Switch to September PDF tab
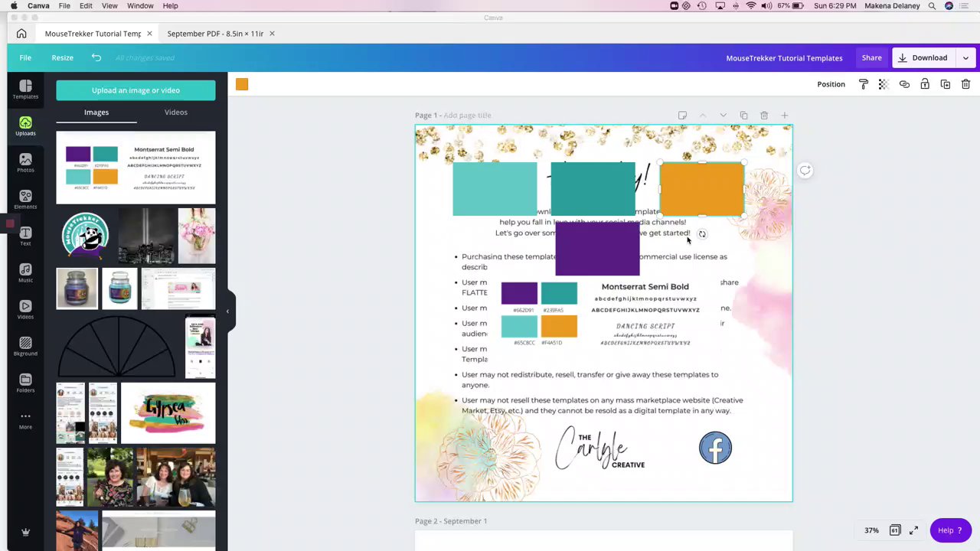This screenshot has width=980, height=551. [215, 34]
